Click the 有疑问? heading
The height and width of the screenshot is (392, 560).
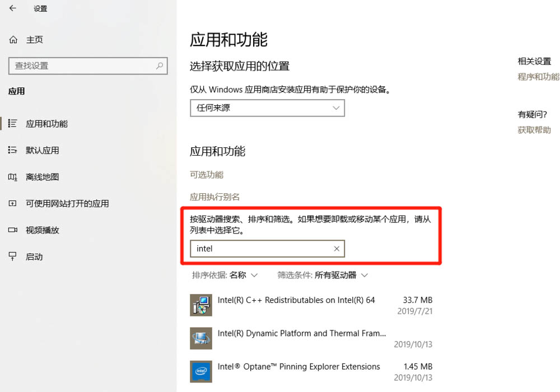[532, 115]
